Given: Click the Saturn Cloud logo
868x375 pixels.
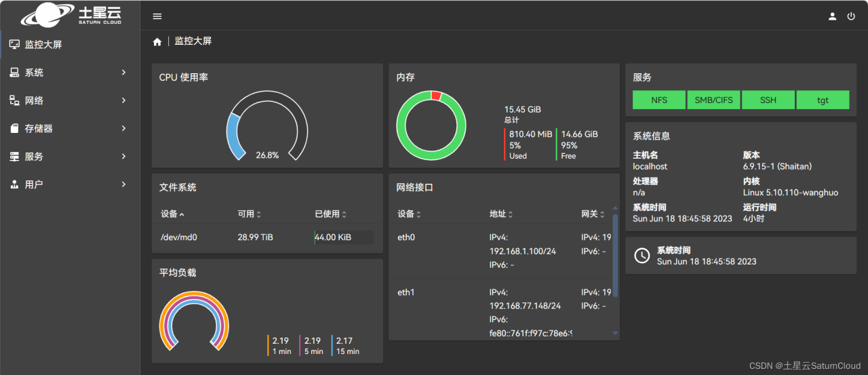Looking at the screenshot, I should pyautogui.click(x=71, y=14).
